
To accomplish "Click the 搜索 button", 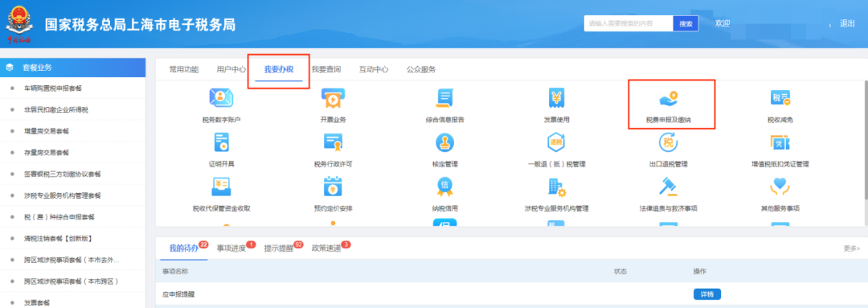I will [x=686, y=24].
